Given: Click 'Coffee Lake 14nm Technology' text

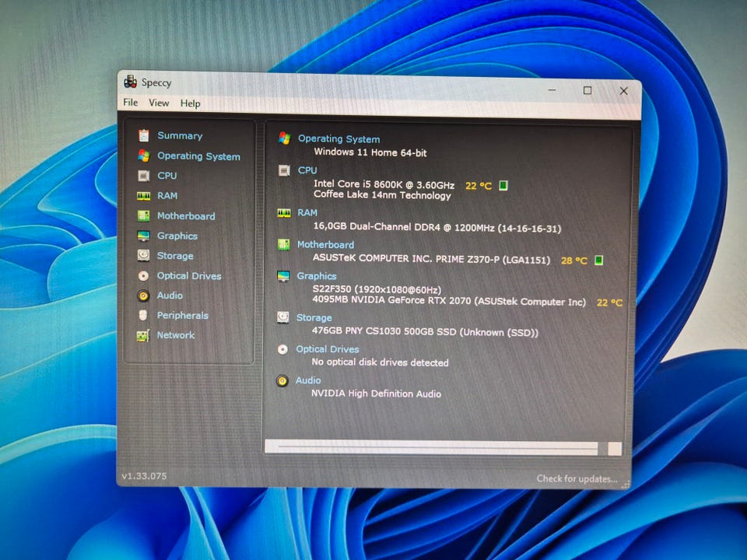Looking at the screenshot, I should point(382,194).
